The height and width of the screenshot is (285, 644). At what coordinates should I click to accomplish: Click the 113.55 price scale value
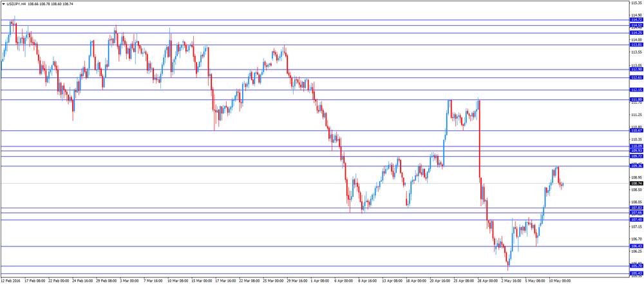[636, 52]
